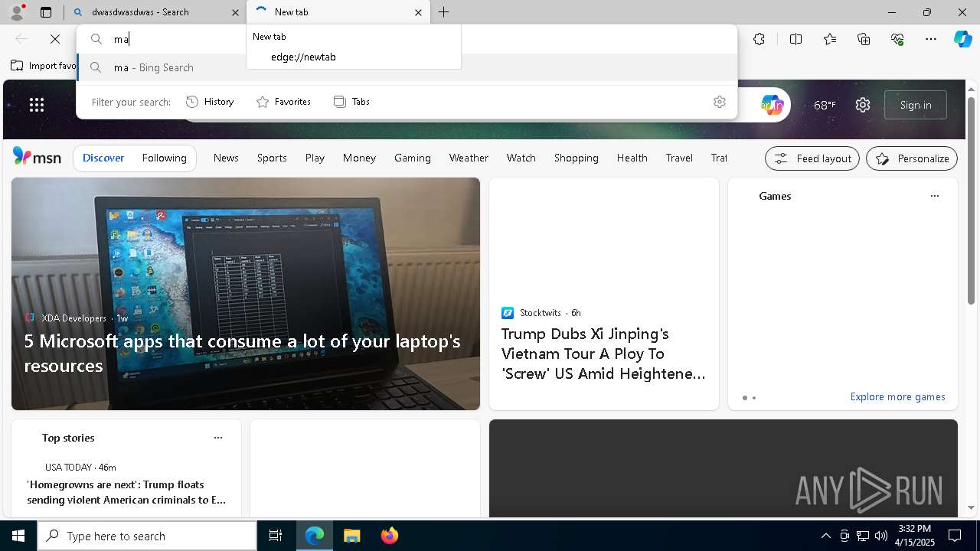Image resolution: width=980 pixels, height=551 pixels.
Task: Open File Explorer from the taskbar
Action: 351,536
